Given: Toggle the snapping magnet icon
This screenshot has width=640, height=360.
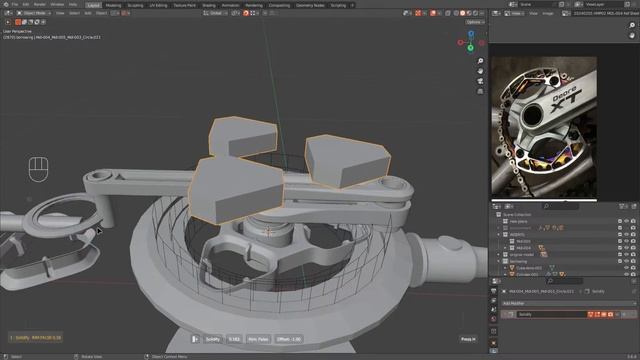Looking at the screenshot, I should click(x=246, y=13).
